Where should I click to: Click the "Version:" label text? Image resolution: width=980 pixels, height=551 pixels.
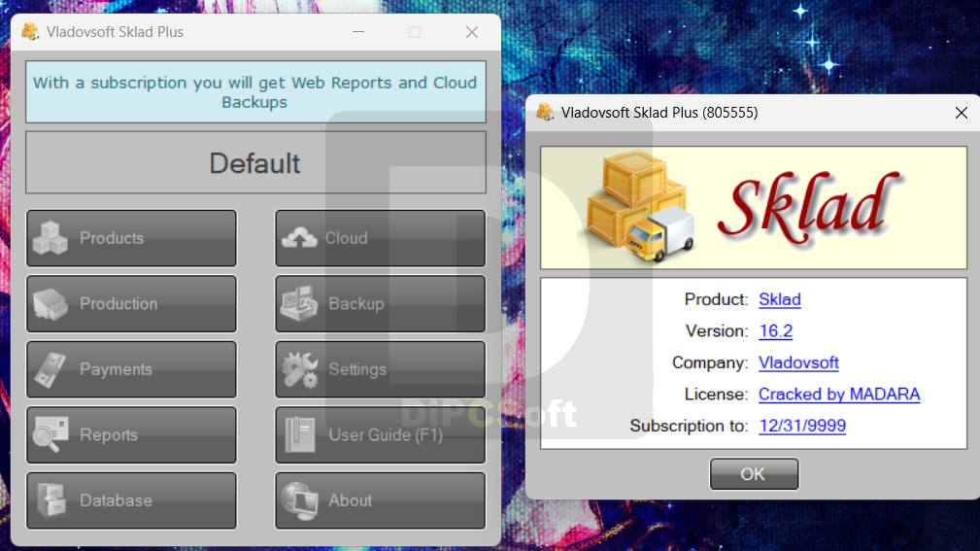(x=717, y=330)
